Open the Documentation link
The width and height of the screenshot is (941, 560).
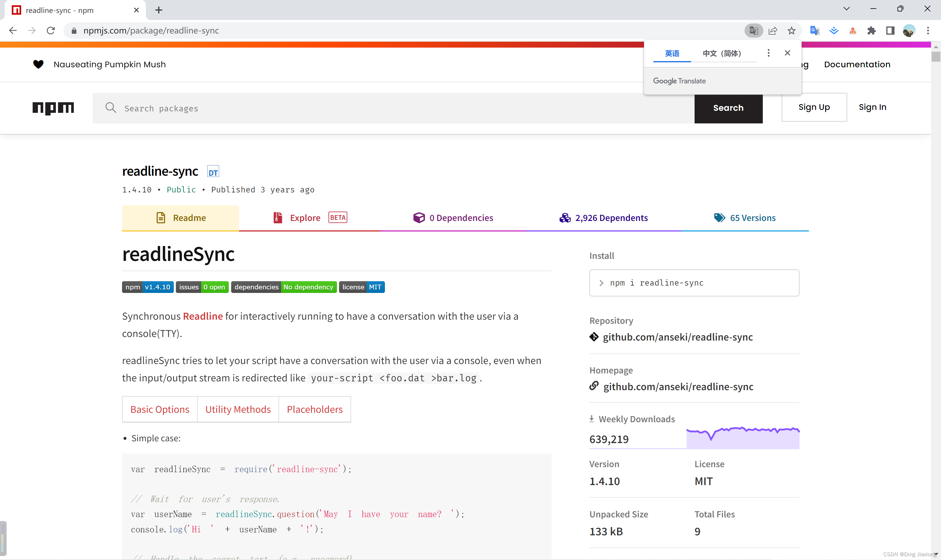(x=857, y=65)
